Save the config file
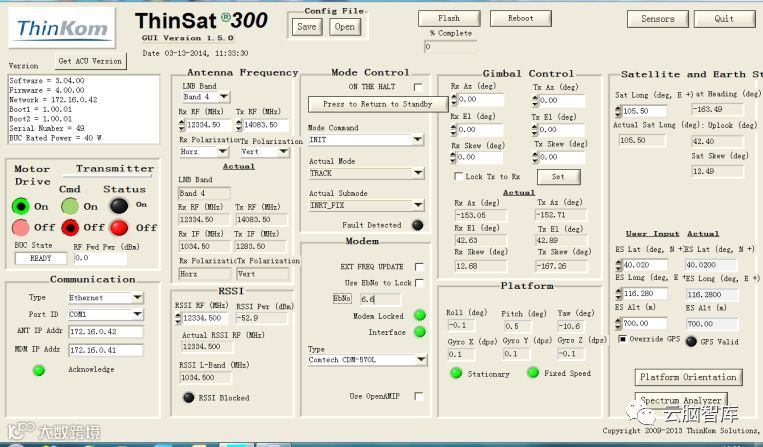Viewport: 763px width, 447px height. pos(307,27)
